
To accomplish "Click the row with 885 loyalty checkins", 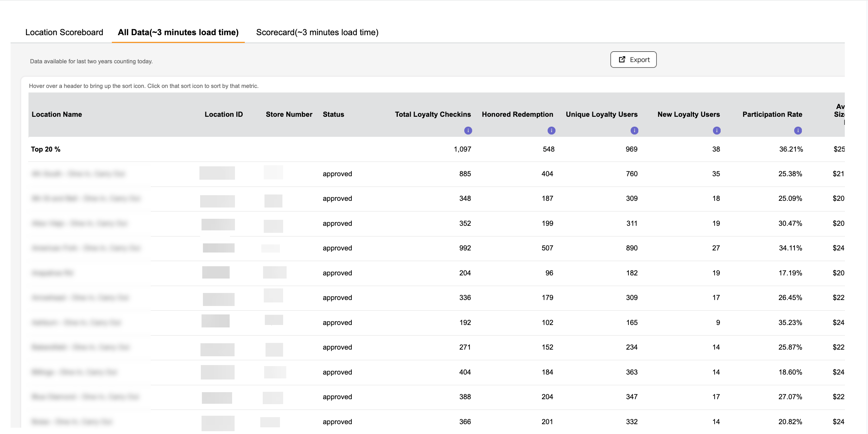I will point(436,174).
